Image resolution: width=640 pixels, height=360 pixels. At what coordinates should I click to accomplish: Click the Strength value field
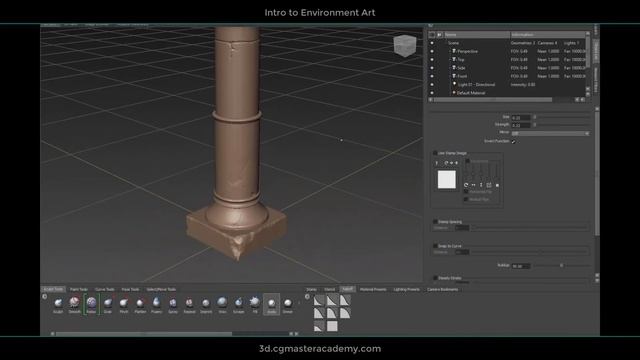(521, 125)
